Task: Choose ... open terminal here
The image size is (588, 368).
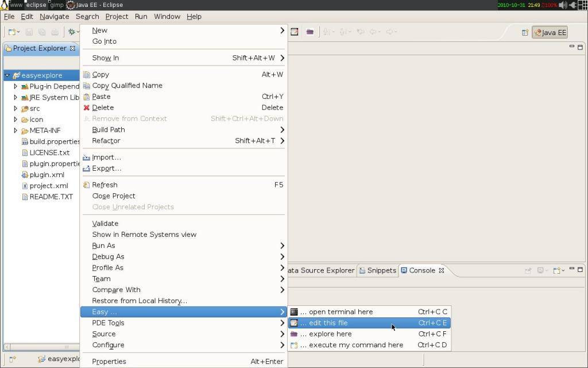Action: coord(369,312)
